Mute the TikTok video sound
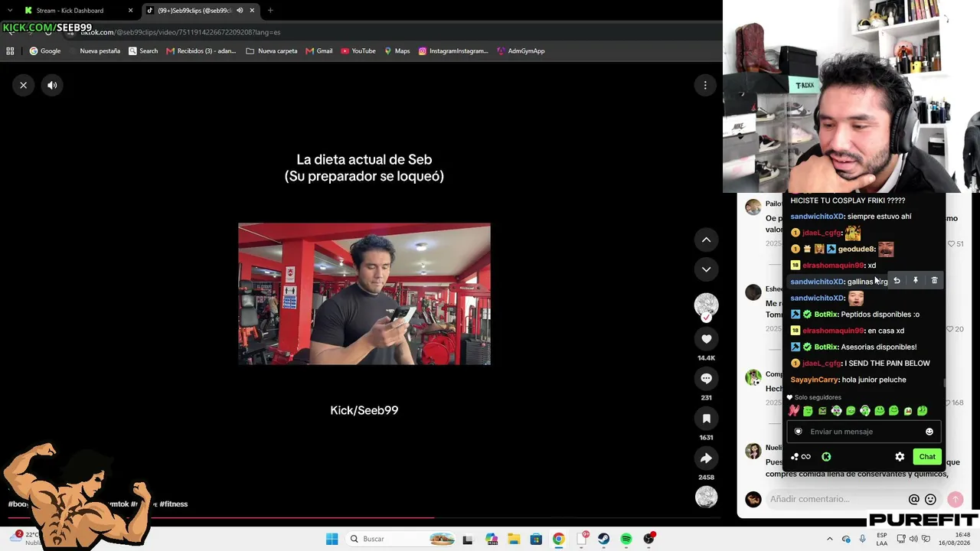The width and height of the screenshot is (980, 551). tap(52, 85)
